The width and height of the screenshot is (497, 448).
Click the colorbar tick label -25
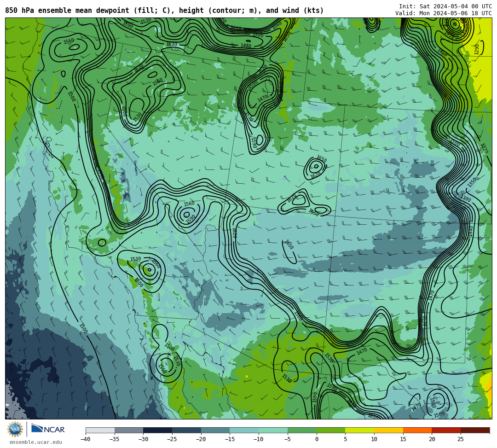click(172, 439)
